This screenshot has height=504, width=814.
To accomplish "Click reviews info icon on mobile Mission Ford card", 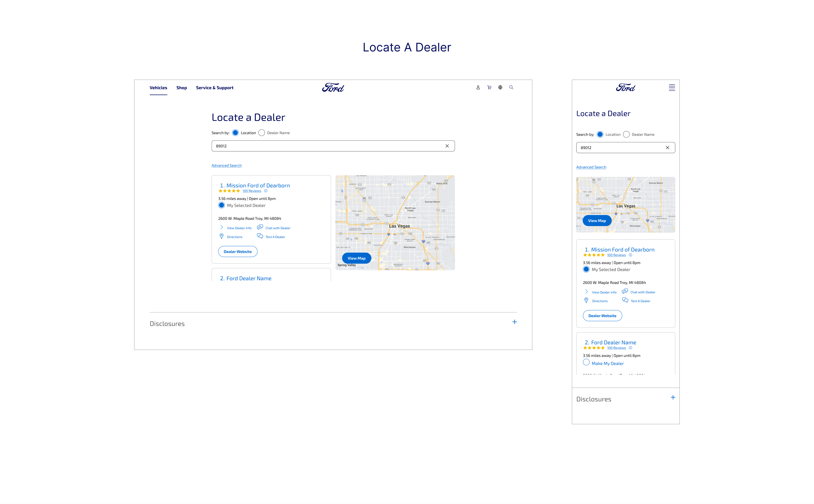I will (630, 255).
